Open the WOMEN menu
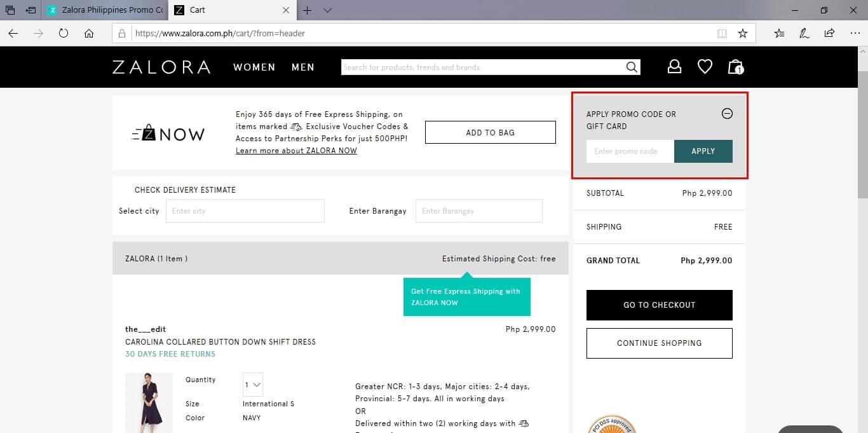This screenshot has width=868, height=433. 254,67
